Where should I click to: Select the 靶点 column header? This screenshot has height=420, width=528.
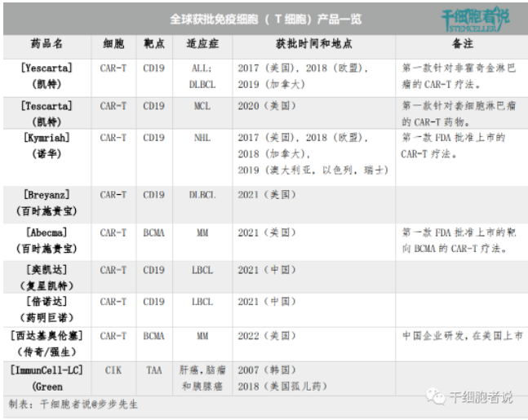coord(154,44)
